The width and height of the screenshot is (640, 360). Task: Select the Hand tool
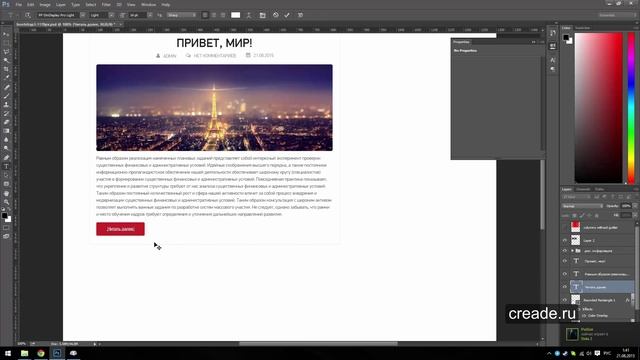6,193
